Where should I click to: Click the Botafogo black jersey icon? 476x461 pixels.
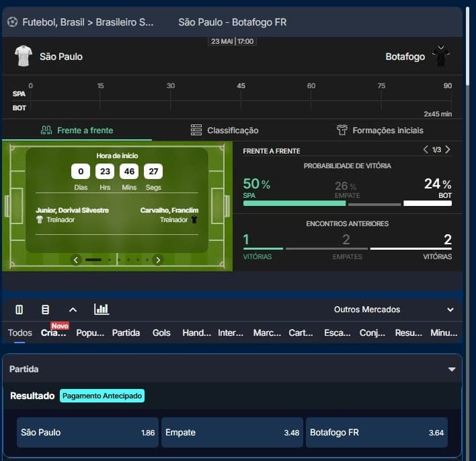coord(441,57)
